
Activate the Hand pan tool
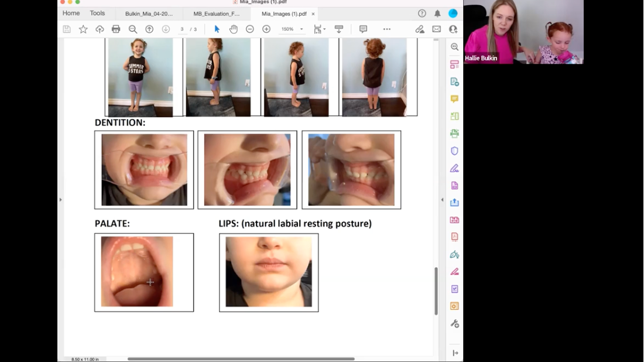(233, 29)
